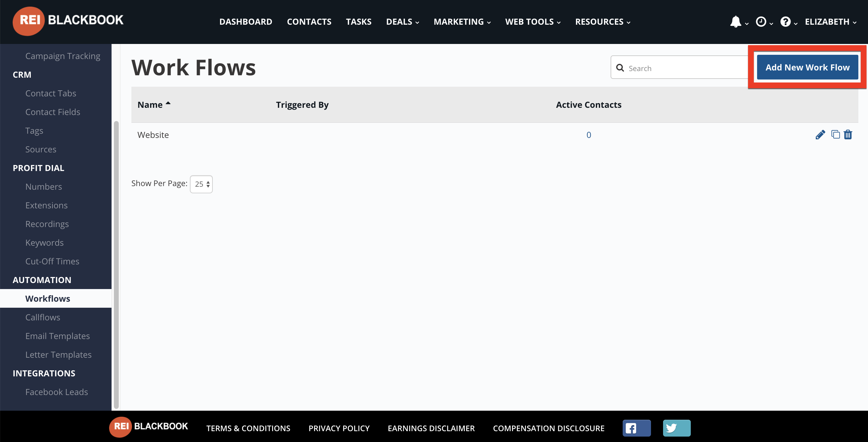868x442 pixels.
Task: Open Email Templates in sidebar
Action: point(57,336)
